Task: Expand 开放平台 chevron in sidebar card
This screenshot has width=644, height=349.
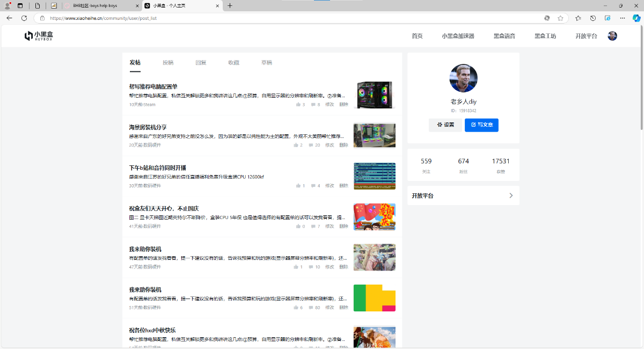Action: click(511, 195)
